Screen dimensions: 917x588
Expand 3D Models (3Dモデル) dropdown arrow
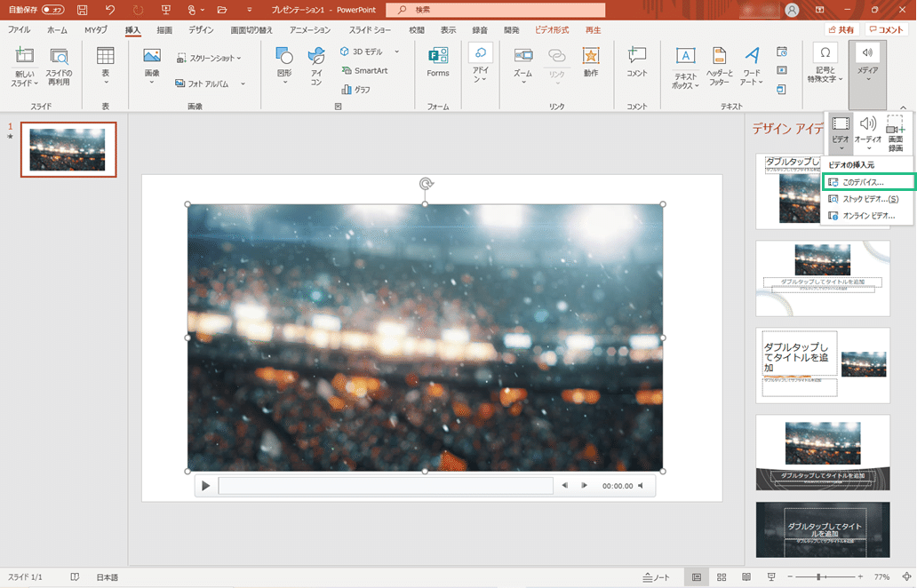coord(396,52)
